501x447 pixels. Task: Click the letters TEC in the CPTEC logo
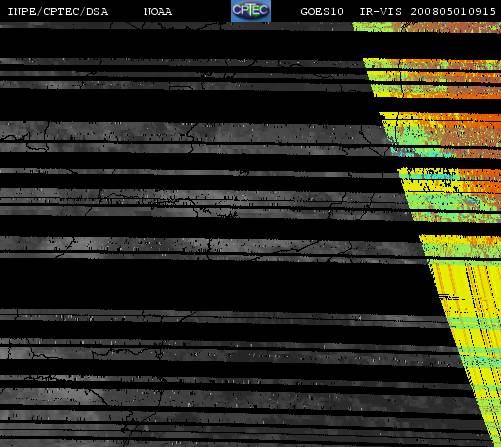(x=257, y=10)
